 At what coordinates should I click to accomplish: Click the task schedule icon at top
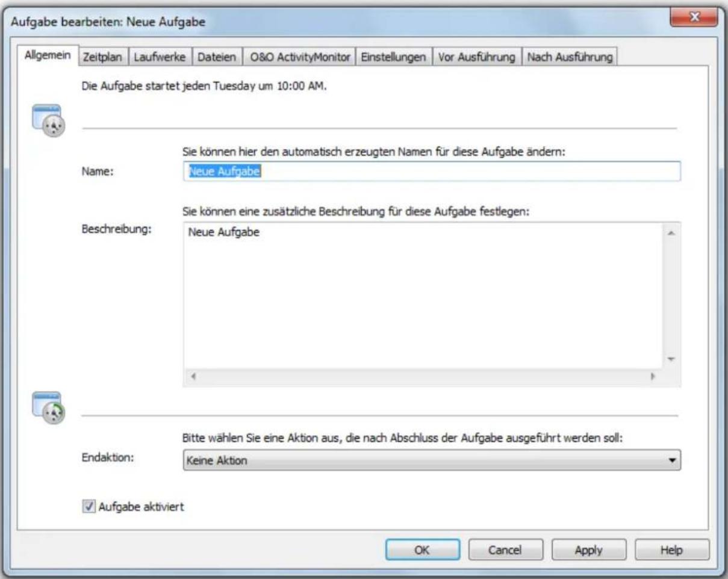50,120
